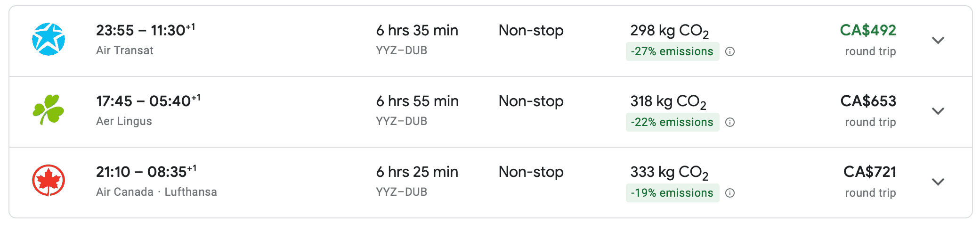980x225 pixels.
Task: Expand the Aer Lingus flight details
Action: 938,111
